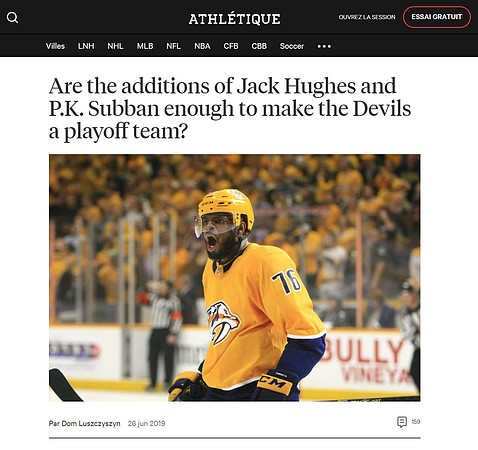Image resolution: width=478 pixels, height=450 pixels.
Task: Select the NHL navigation tab
Action: pos(115,46)
